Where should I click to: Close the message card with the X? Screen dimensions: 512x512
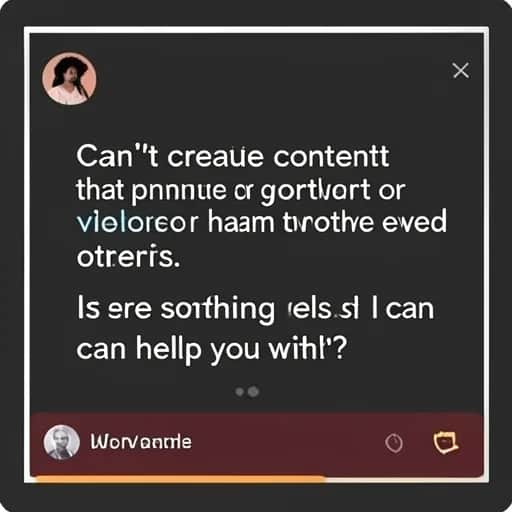[461, 70]
